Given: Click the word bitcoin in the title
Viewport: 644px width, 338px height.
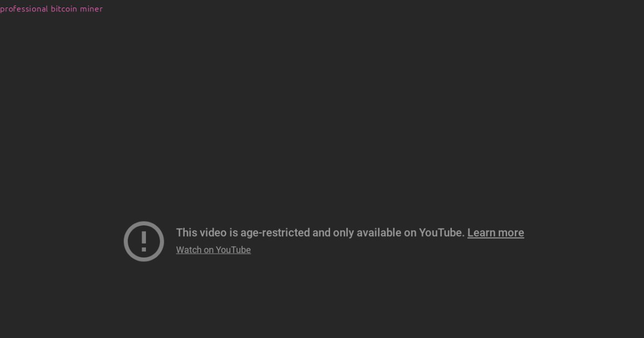Looking at the screenshot, I should [64, 9].
